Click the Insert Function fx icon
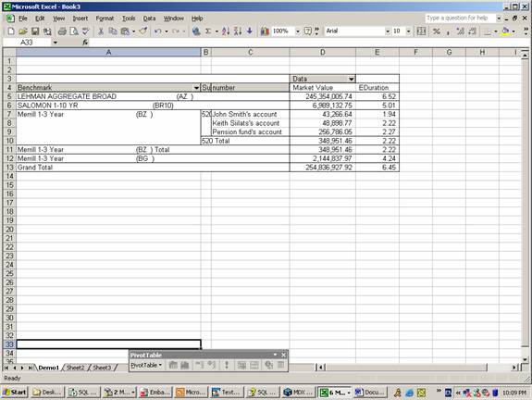Screen dimensions: 532x400 85,42
